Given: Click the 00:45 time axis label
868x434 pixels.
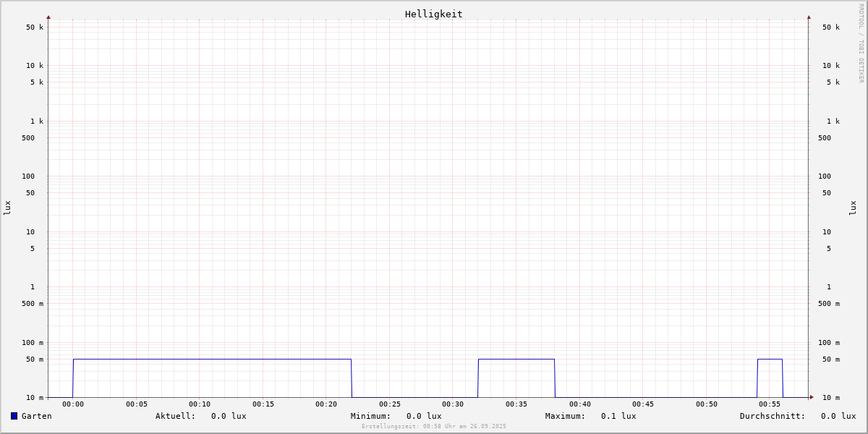Looking at the screenshot, I should (643, 404).
